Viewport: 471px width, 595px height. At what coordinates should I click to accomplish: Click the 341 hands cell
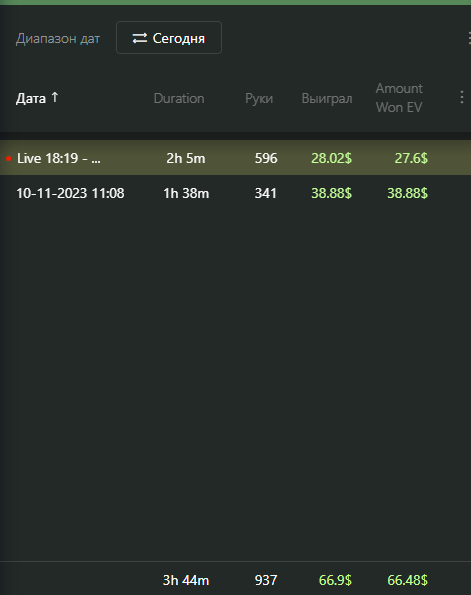coord(266,193)
